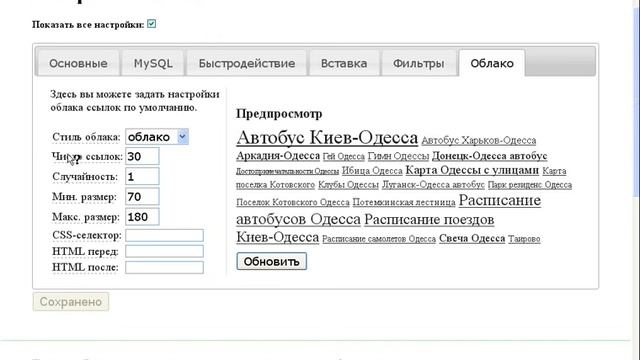The image size is (640, 360).
Task: Click the Потемкинская лестница link
Action: [404, 202]
